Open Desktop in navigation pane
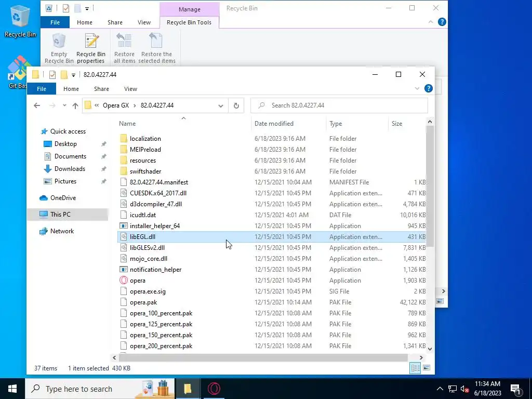The width and height of the screenshot is (532, 399). (x=65, y=144)
